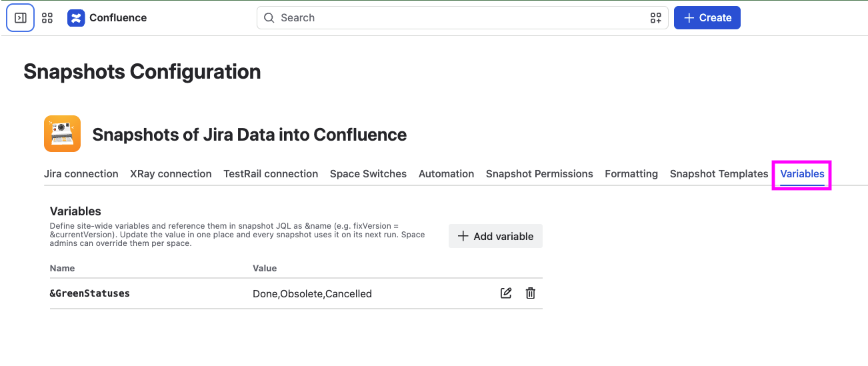Open the TestRail connection tab
Viewport: 868px width, 366px height.
[x=271, y=173]
